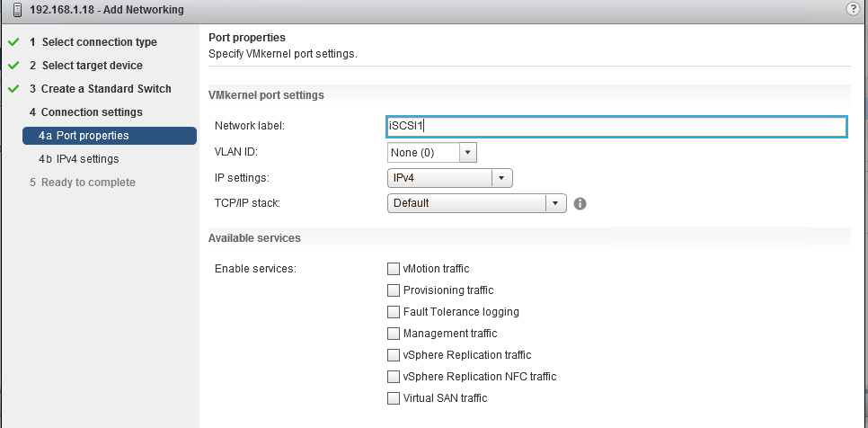Expand the IP settings dropdown

point(502,178)
